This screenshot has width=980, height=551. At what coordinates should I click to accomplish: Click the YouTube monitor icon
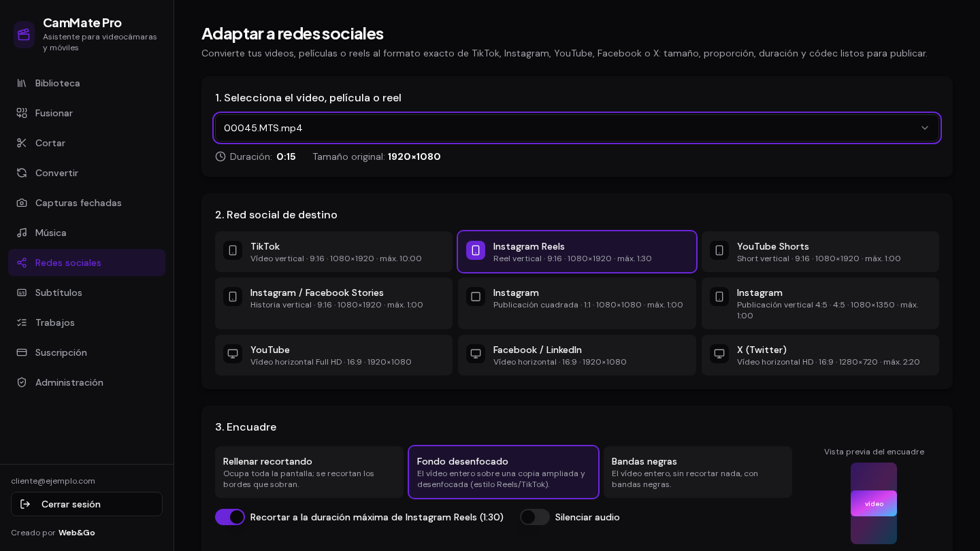233,354
